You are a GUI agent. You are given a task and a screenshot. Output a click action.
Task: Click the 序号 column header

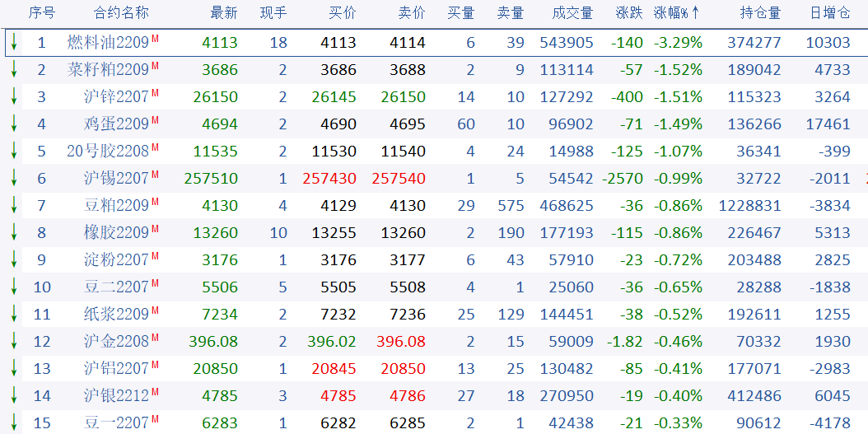[x=42, y=12]
